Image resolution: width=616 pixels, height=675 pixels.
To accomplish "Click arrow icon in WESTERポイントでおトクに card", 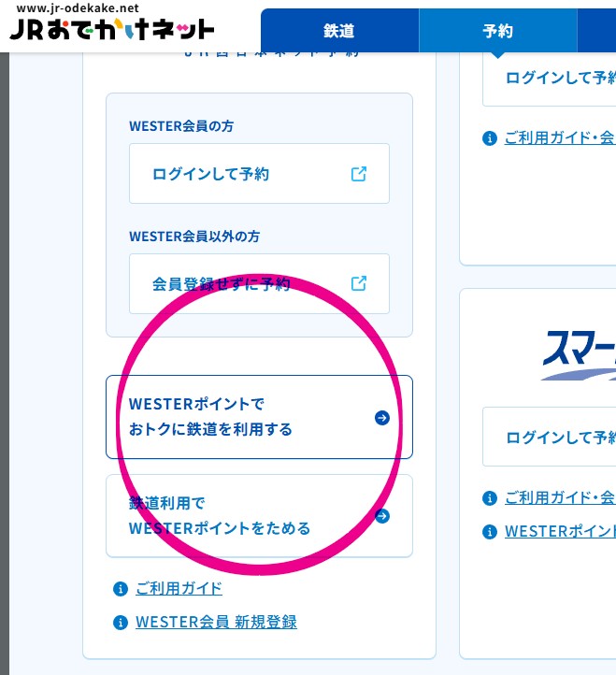I will click(381, 418).
